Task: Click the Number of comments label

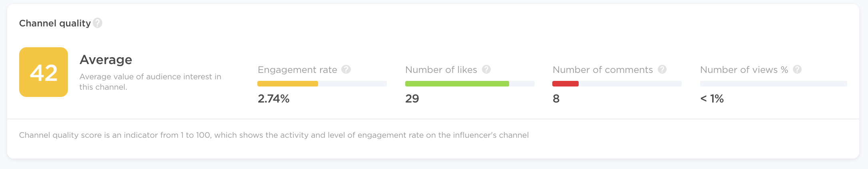Action: point(602,70)
